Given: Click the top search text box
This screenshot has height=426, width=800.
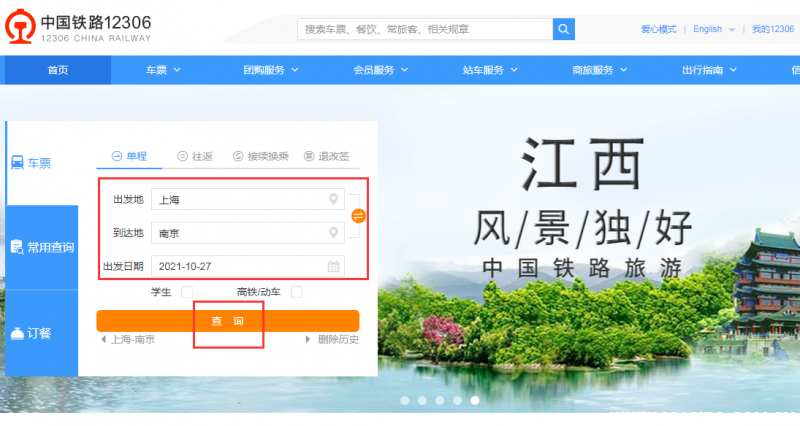Looking at the screenshot, I should pyautogui.click(x=425, y=29).
